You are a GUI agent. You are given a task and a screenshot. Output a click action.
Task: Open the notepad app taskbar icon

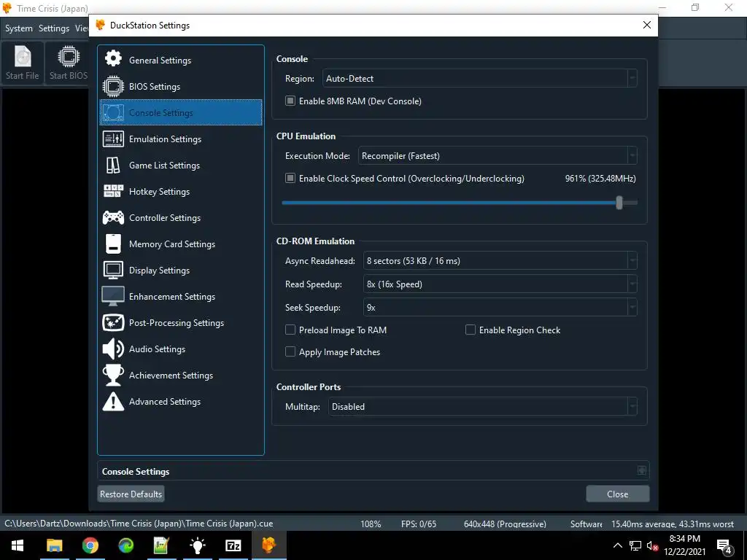161,545
